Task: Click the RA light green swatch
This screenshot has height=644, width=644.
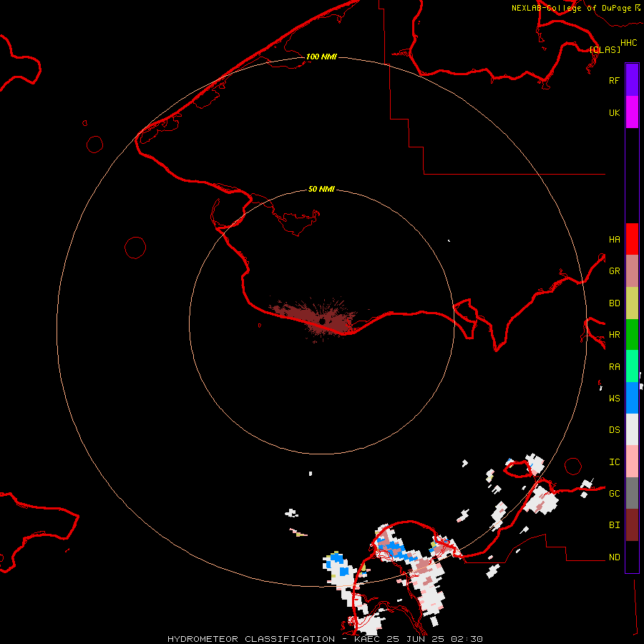Action: coord(632,366)
